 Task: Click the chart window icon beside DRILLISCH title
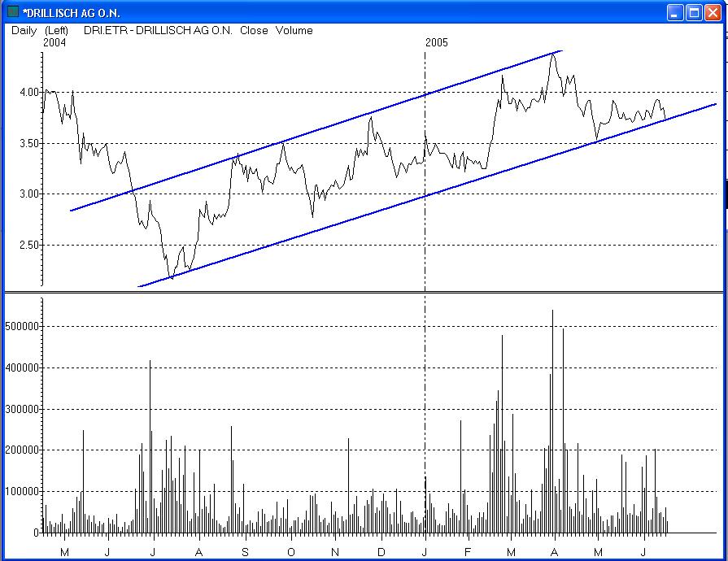click(13, 11)
